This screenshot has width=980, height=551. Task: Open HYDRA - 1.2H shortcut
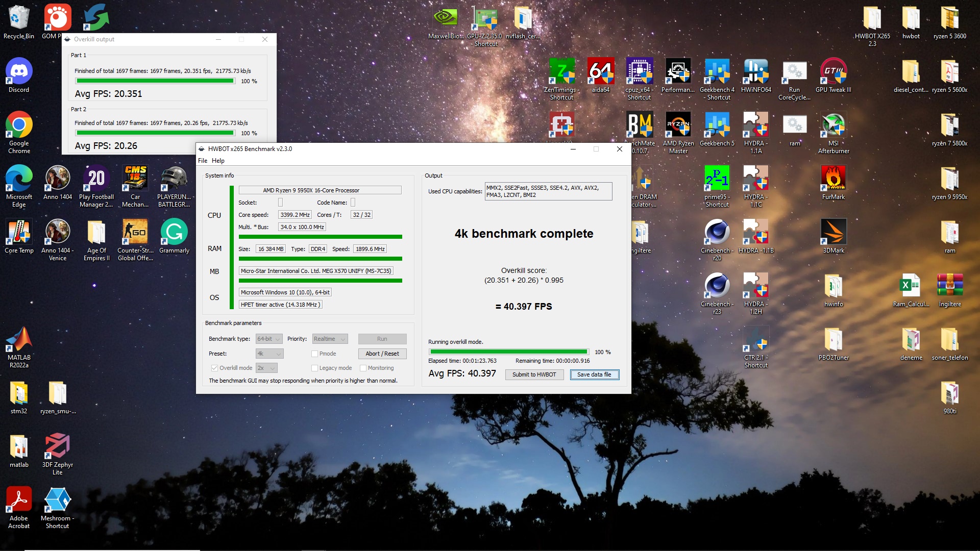756,293
